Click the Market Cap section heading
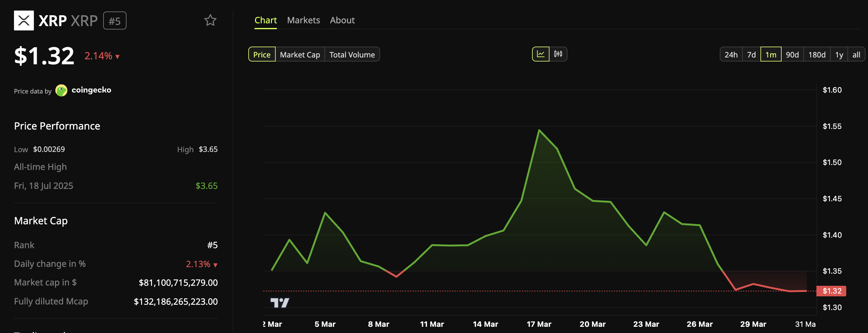Screen dimensions: 868x333 (41, 221)
